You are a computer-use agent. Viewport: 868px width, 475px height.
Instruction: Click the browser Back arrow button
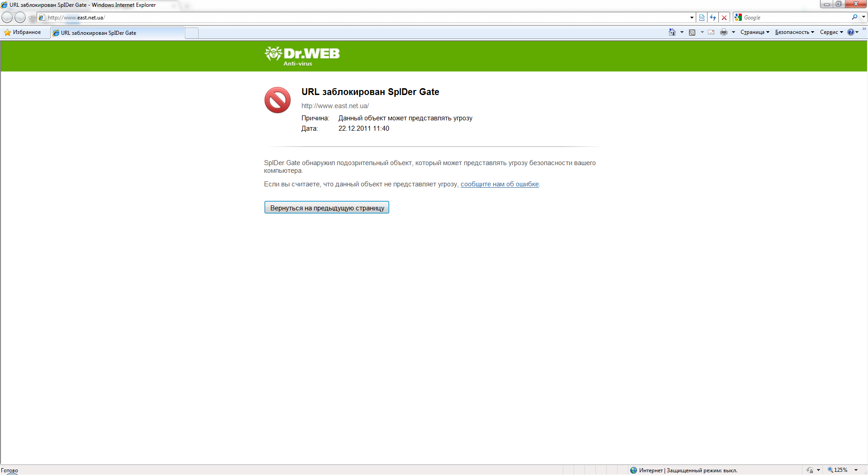7,18
